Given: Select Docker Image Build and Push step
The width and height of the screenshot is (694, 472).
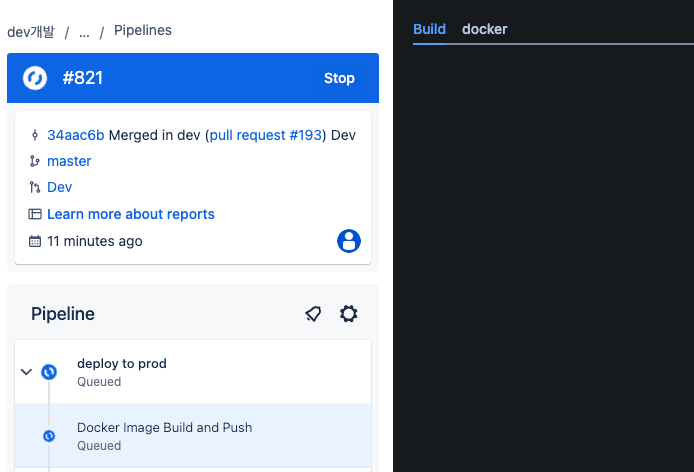Looking at the screenshot, I should point(193,436).
